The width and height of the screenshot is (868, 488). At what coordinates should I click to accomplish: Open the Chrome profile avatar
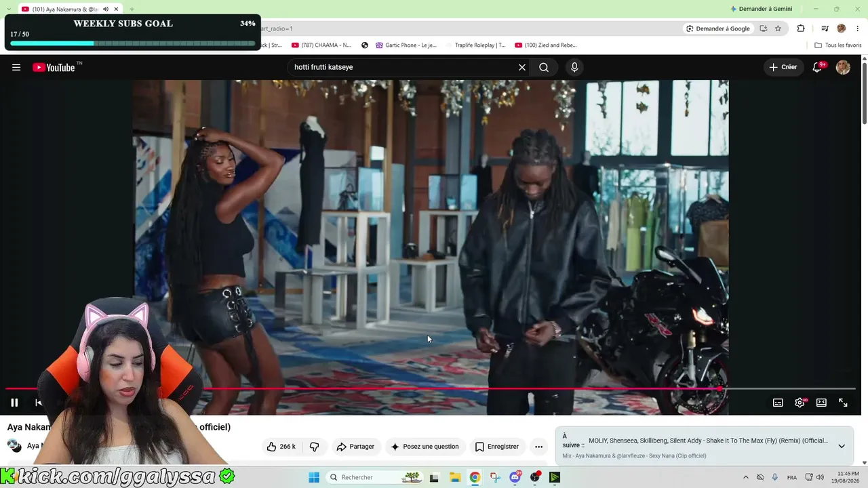point(842,28)
